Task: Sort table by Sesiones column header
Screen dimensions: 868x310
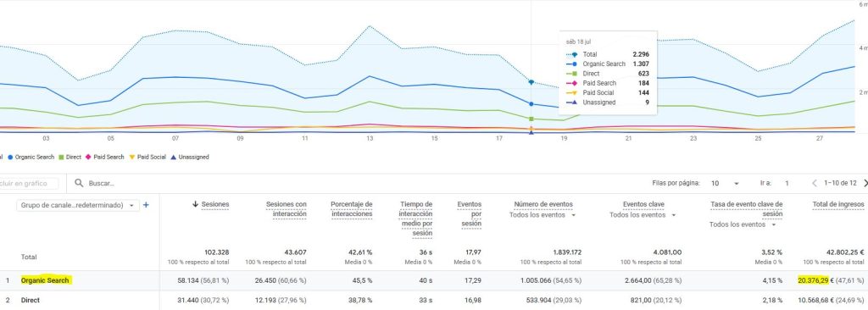Action: [215, 204]
